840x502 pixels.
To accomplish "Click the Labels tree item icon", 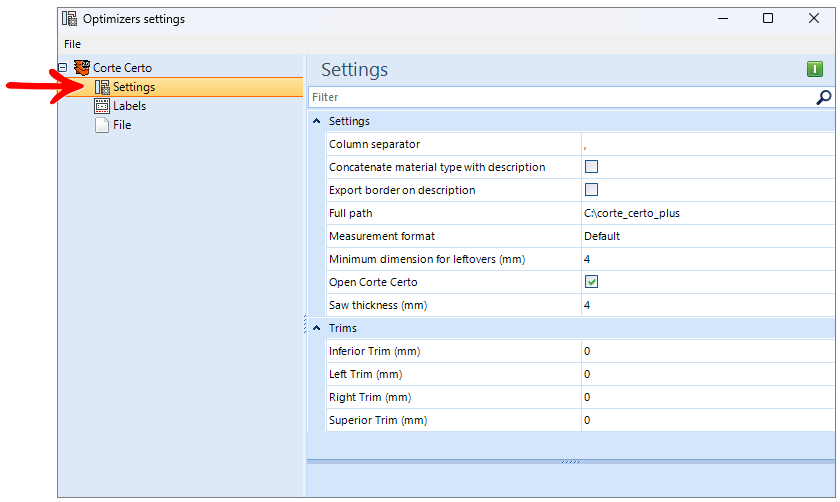I will tap(102, 106).
